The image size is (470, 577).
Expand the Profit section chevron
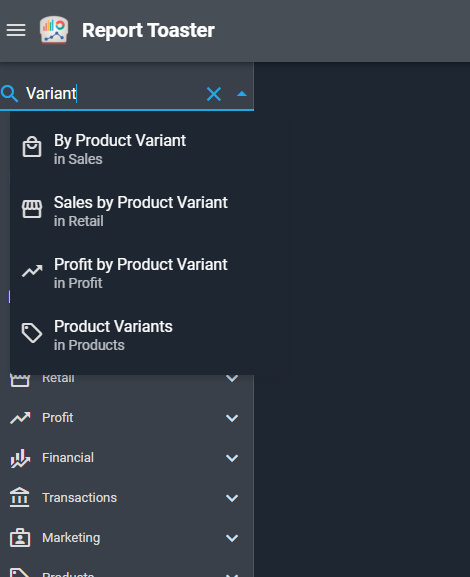[232, 418]
